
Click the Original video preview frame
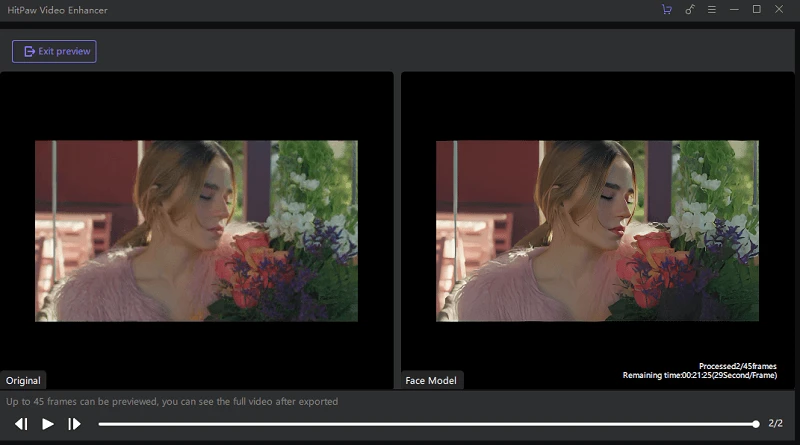(x=196, y=231)
